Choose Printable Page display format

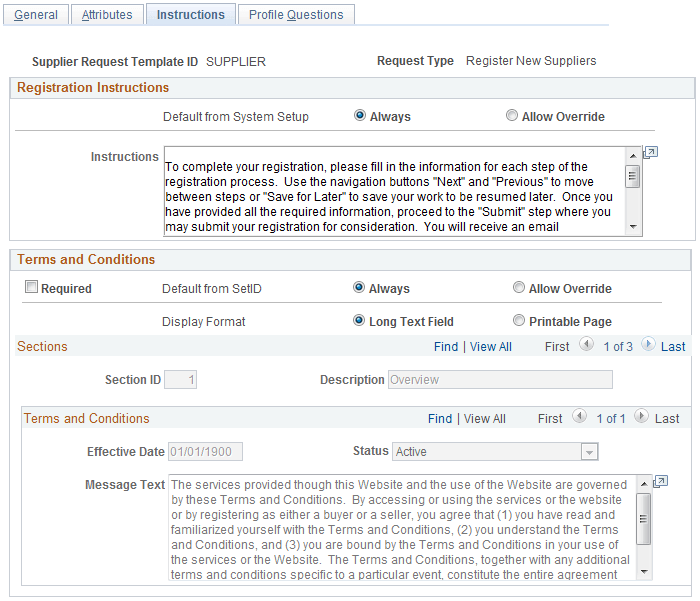tap(519, 320)
